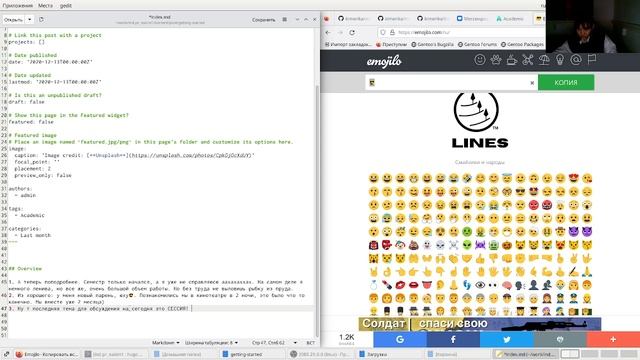640x360 pixels.
Task: Click the Сохранить button in gedit
Action: pos(263,19)
